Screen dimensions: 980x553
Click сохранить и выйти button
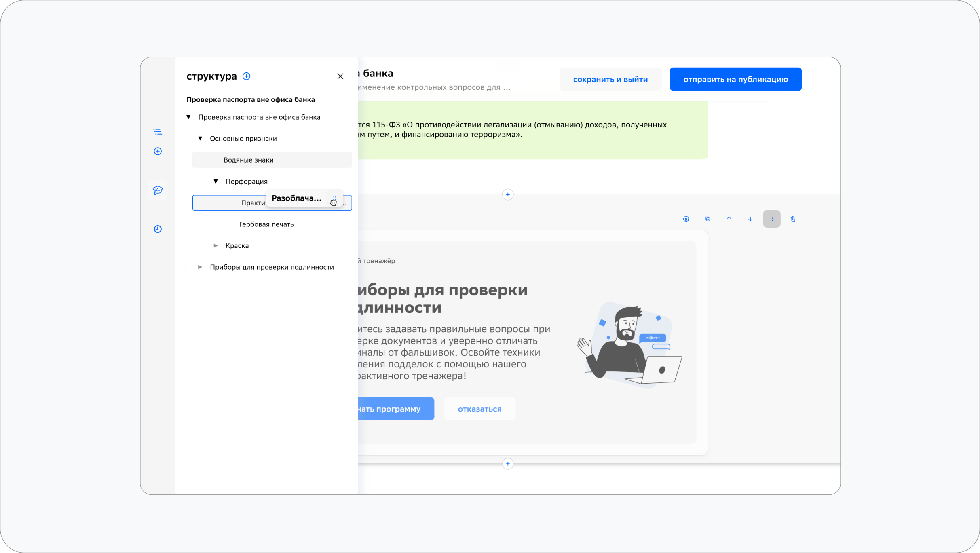tap(610, 80)
